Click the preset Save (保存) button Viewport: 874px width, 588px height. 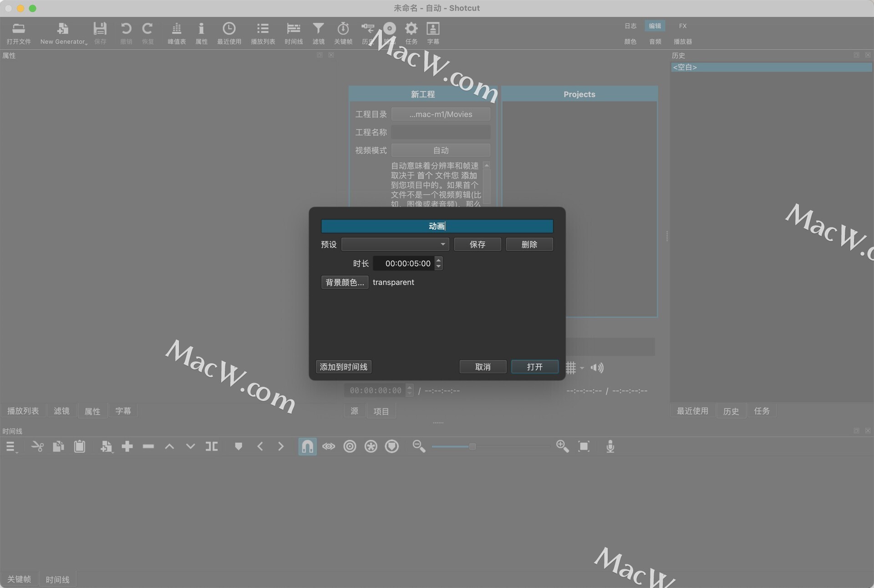coord(478,244)
